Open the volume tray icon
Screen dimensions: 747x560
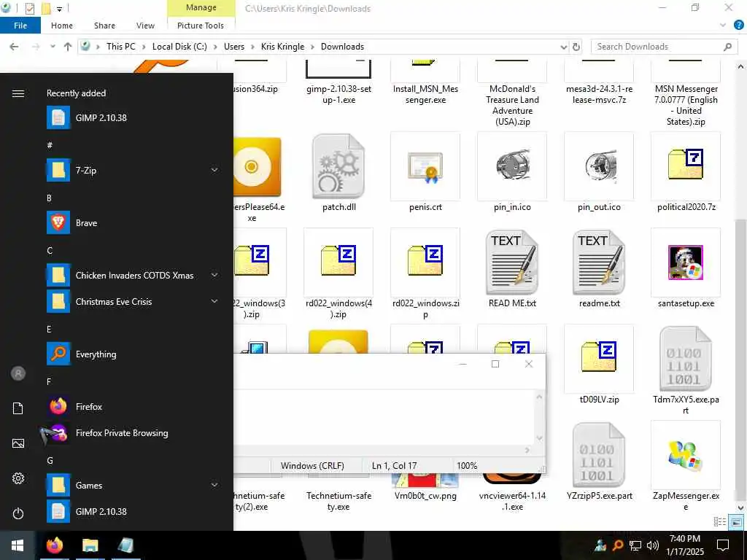(653, 545)
